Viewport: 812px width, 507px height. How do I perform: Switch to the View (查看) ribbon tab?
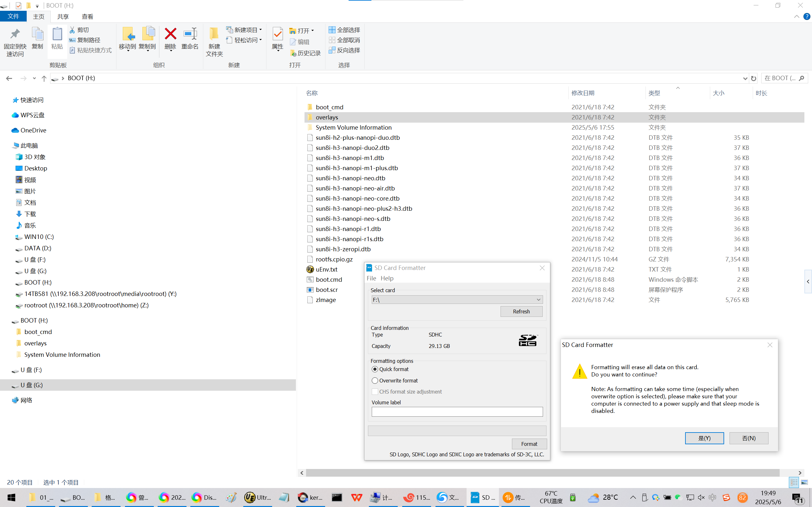click(87, 16)
